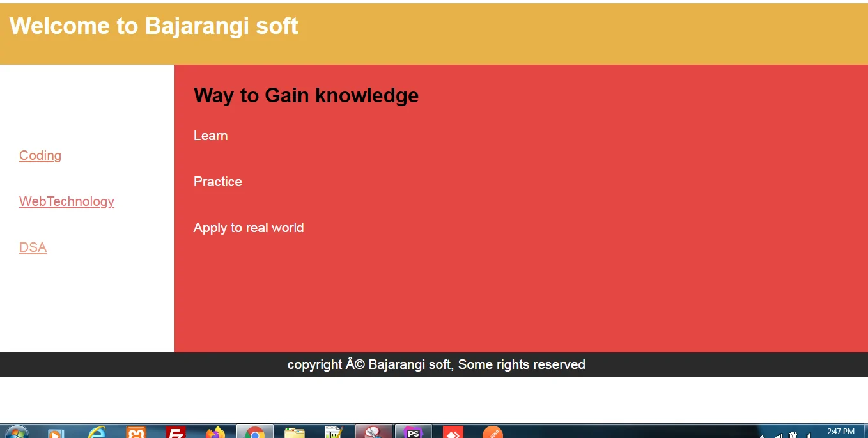Click the Chrome taskbar icon
868x438 pixels.
[255, 432]
